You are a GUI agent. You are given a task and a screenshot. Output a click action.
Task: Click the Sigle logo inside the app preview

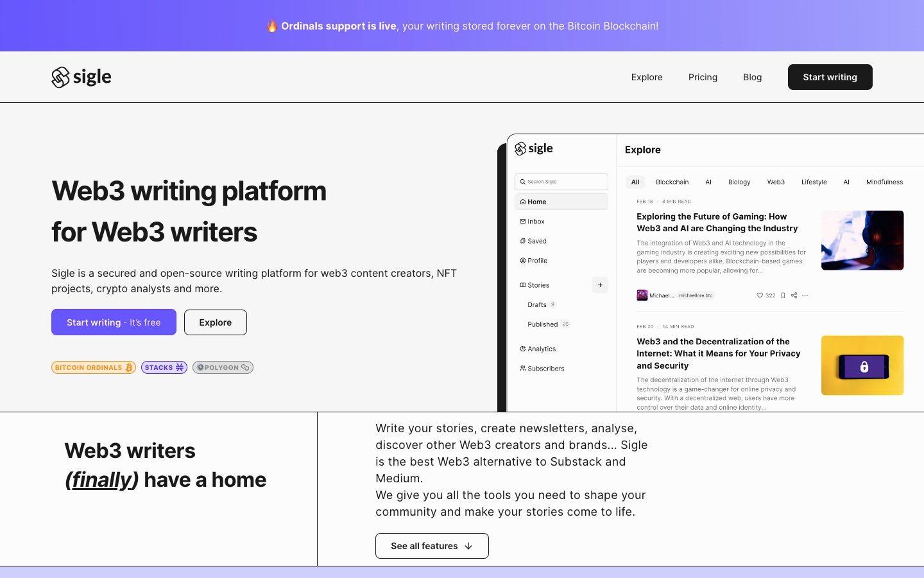click(534, 149)
